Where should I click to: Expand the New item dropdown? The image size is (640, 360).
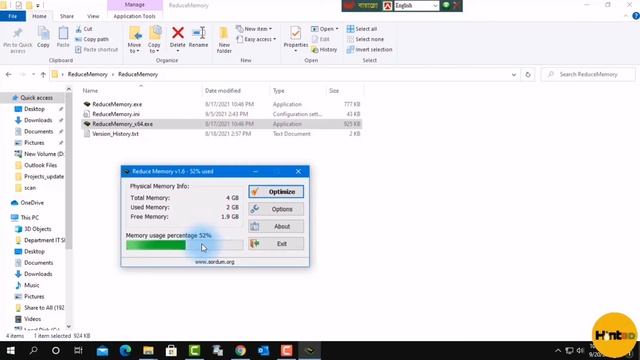[254, 29]
